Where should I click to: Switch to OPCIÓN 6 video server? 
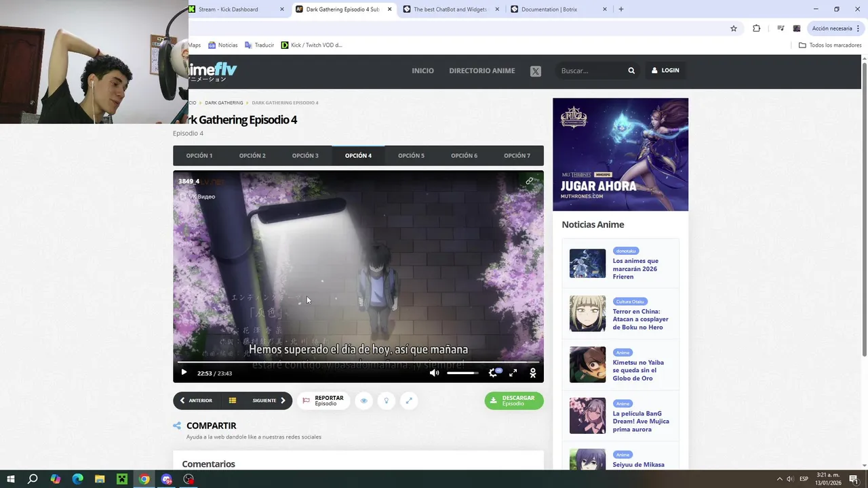[464, 155]
